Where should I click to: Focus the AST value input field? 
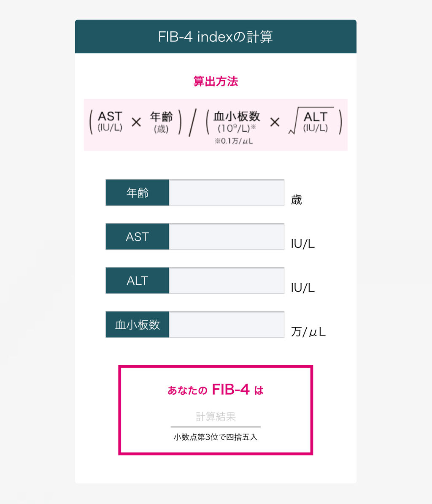(x=227, y=237)
